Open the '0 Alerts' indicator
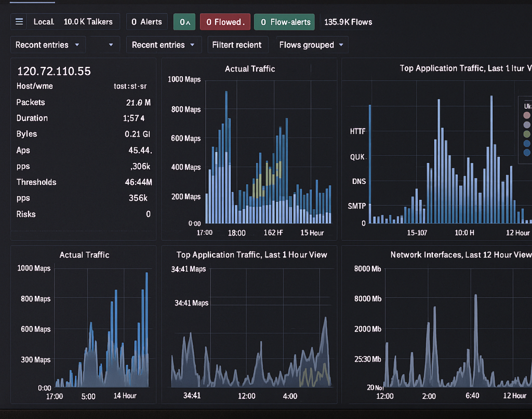532x419 pixels. (147, 22)
